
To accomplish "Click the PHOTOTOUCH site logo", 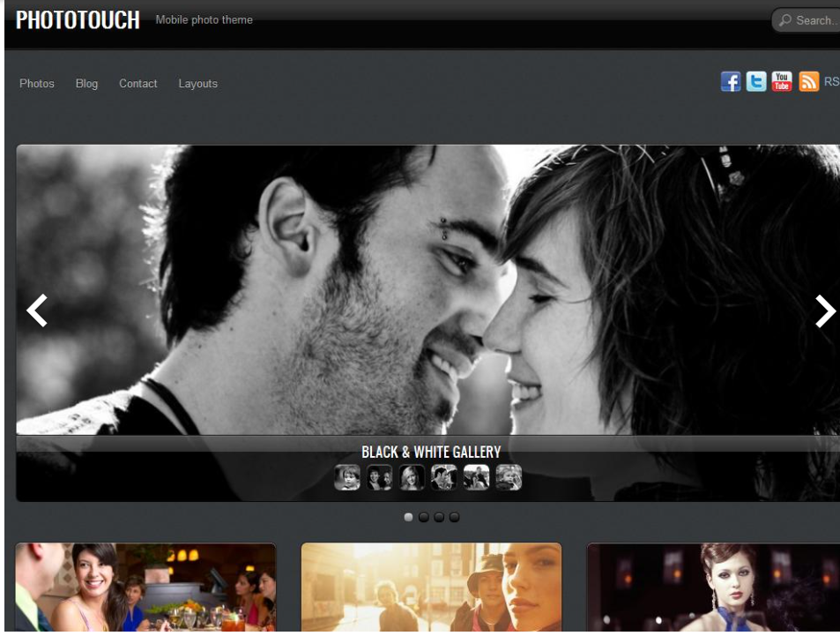I will [78, 20].
